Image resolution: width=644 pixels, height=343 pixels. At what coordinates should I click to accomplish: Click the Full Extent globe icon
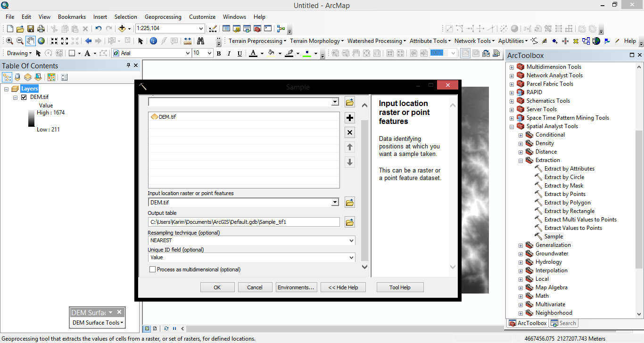coord(41,41)
